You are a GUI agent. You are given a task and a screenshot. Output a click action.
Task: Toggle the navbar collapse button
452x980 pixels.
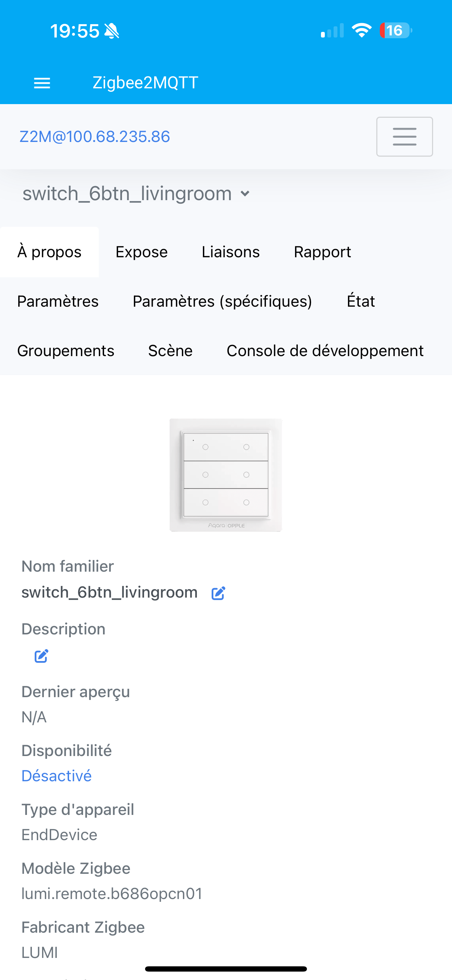pos(404,137)
